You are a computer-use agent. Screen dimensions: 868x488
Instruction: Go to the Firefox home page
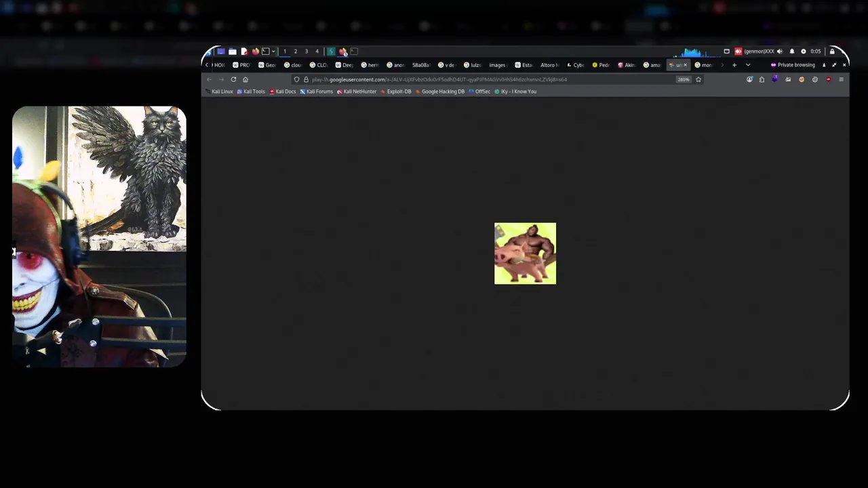coord(245,79)
